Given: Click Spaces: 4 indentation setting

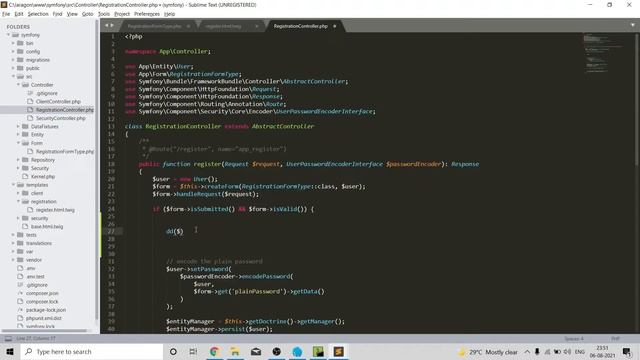Looking at the screenshot, I should tap(574, 339).
